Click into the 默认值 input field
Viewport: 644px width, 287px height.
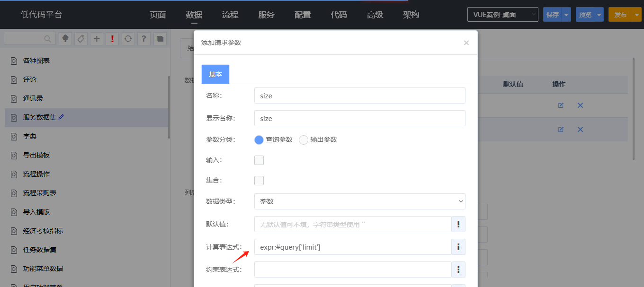point(353,224)
